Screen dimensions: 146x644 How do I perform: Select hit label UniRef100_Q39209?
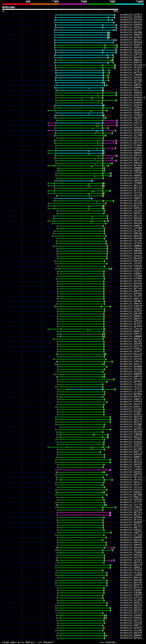131,95
